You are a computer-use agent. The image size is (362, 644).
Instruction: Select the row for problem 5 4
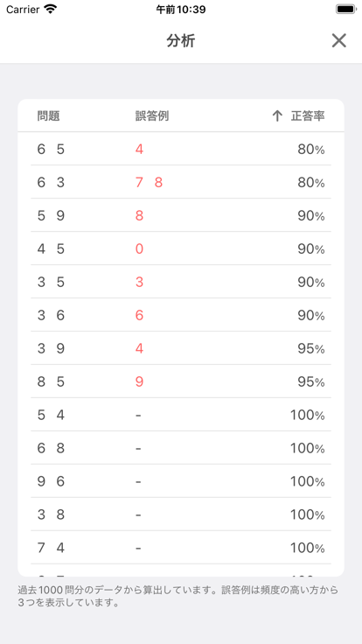click(x=181, y=416)
